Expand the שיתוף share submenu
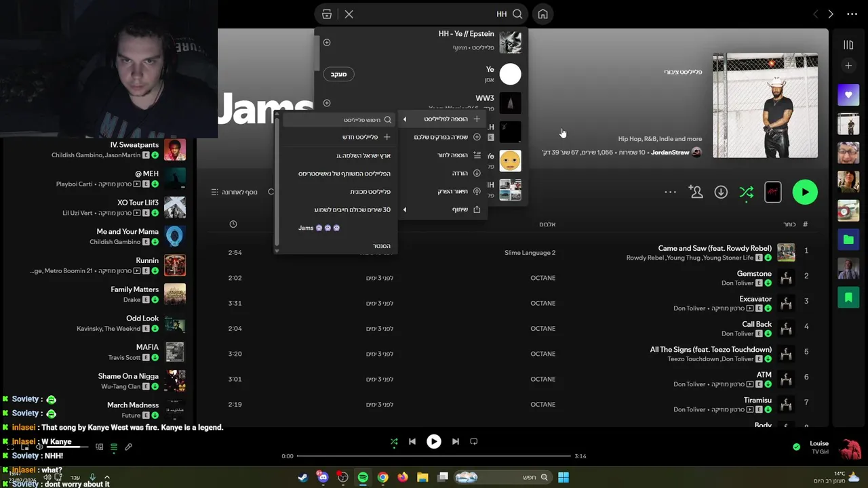This screenshot has width=868, height=488. click(442, 209)
